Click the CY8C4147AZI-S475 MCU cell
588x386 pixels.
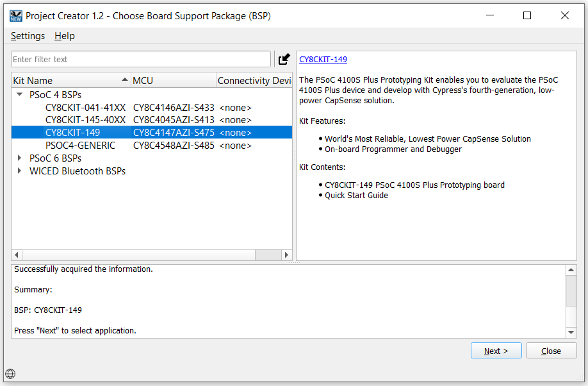pos(174,133)
